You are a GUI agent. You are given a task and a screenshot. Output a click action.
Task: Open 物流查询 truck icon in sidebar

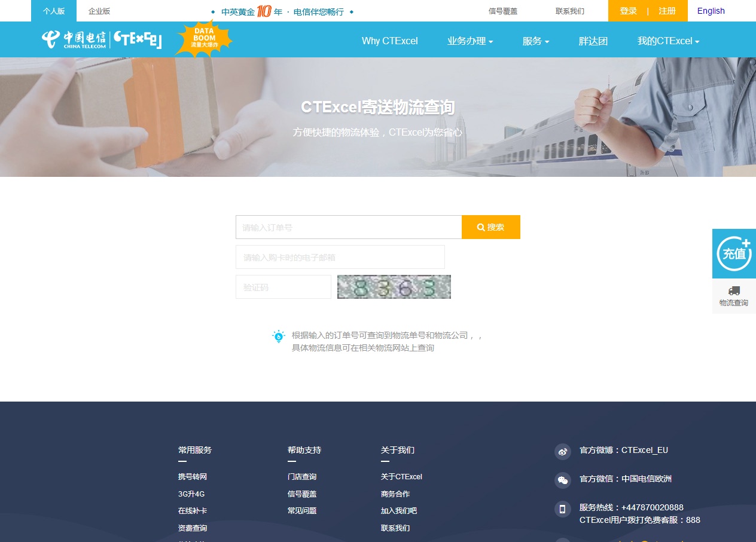[734, 296]
